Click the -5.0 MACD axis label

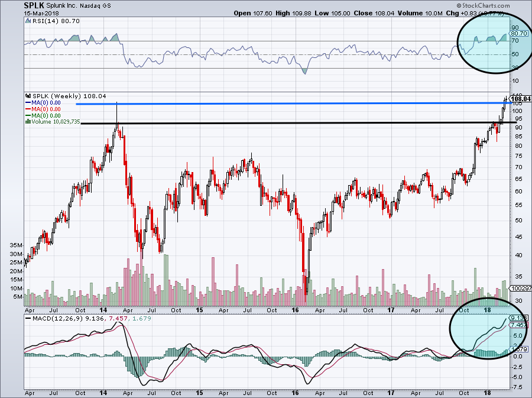tap(517, 377)
